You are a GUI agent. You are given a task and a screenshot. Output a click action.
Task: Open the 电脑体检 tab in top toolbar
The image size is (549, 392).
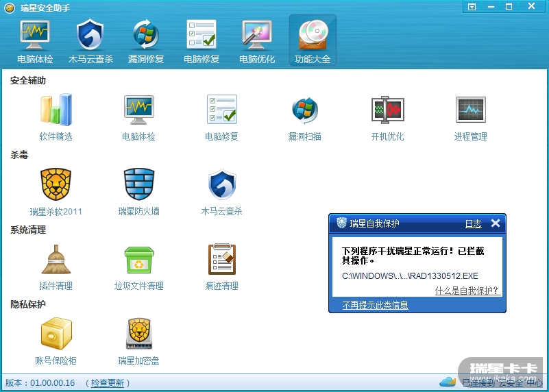pyautogui.click(x=35, y=41)
